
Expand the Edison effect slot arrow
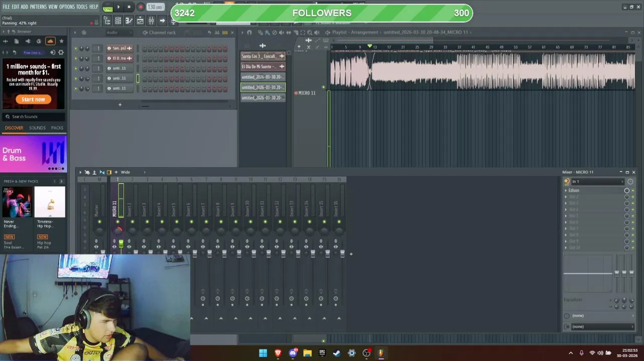(566, 191)
